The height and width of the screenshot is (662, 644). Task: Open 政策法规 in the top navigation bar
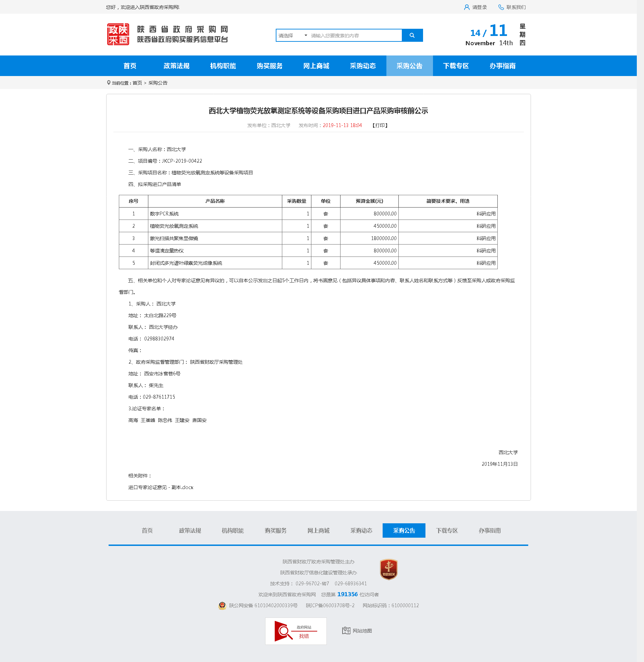(176, 66)
